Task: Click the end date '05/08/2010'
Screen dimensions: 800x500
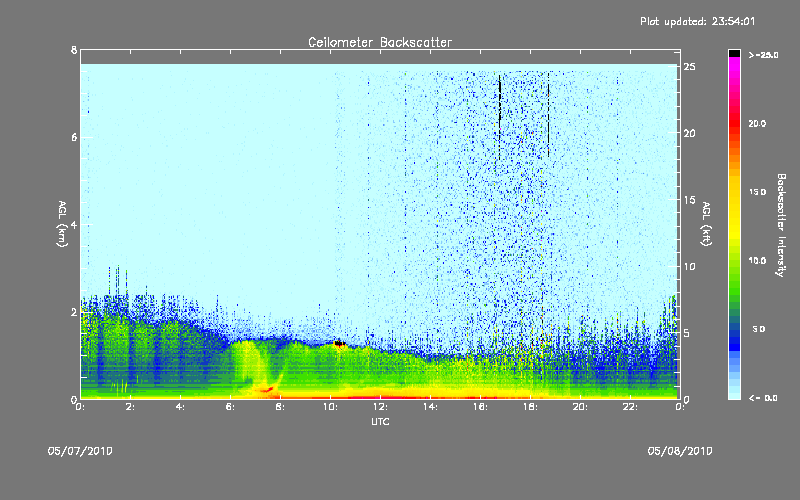Action: (x=680, y=451)
